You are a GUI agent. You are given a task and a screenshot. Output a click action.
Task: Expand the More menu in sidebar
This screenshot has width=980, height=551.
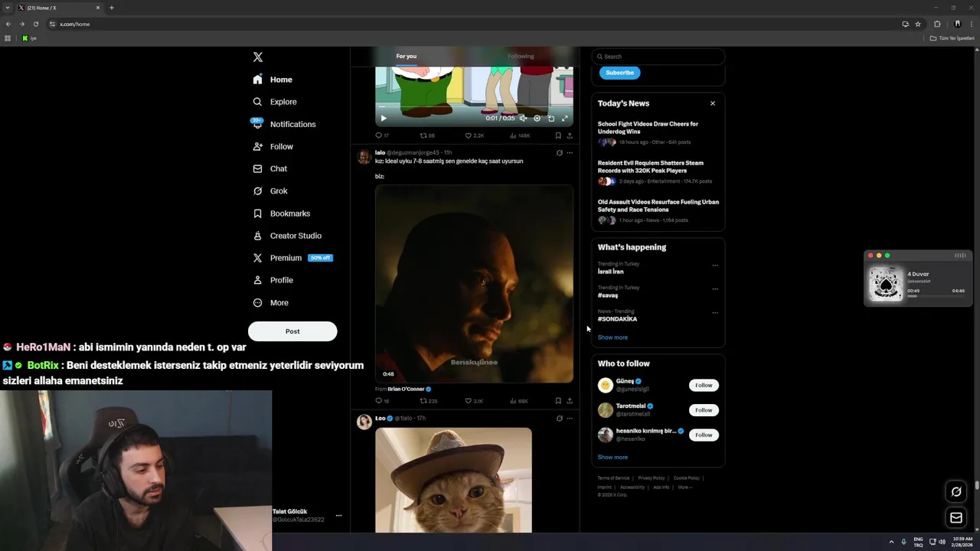(271, 302)
